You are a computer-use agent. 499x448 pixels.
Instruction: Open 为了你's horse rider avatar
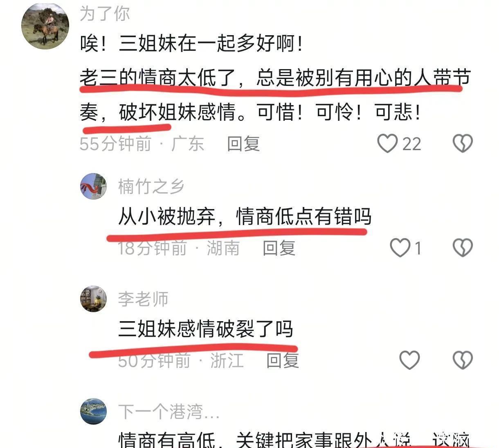(45, 26)
